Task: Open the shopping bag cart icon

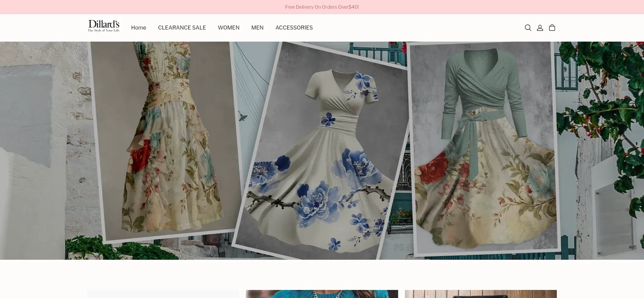Action: point(552,28)
